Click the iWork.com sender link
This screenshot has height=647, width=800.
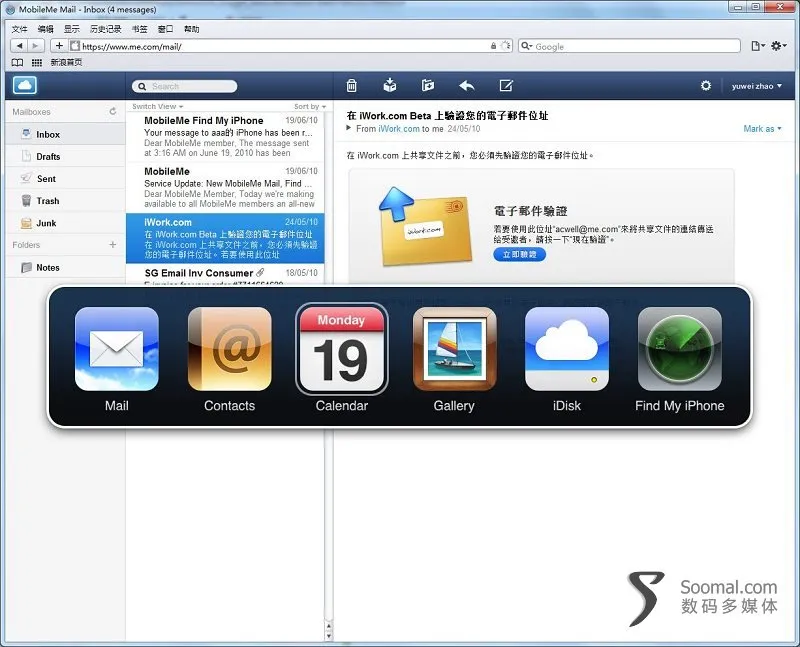click(398, 129)
